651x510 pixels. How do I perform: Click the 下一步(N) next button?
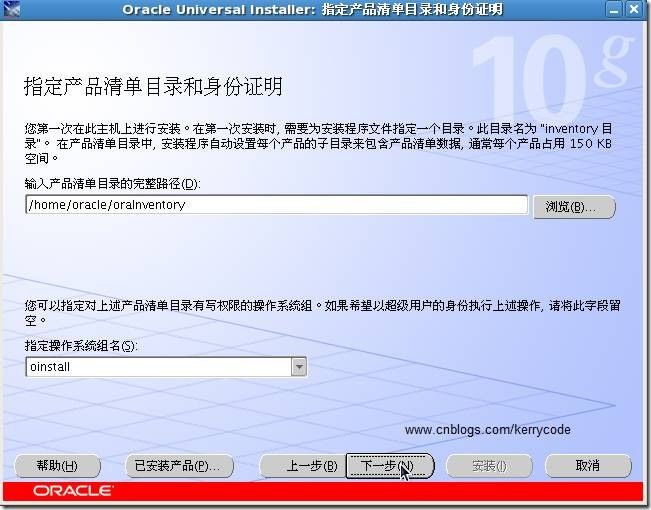(x=390, y=466)
